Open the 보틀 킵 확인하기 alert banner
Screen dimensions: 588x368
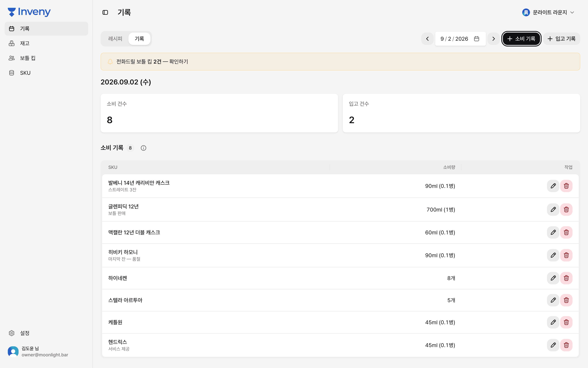pos(340,62)
